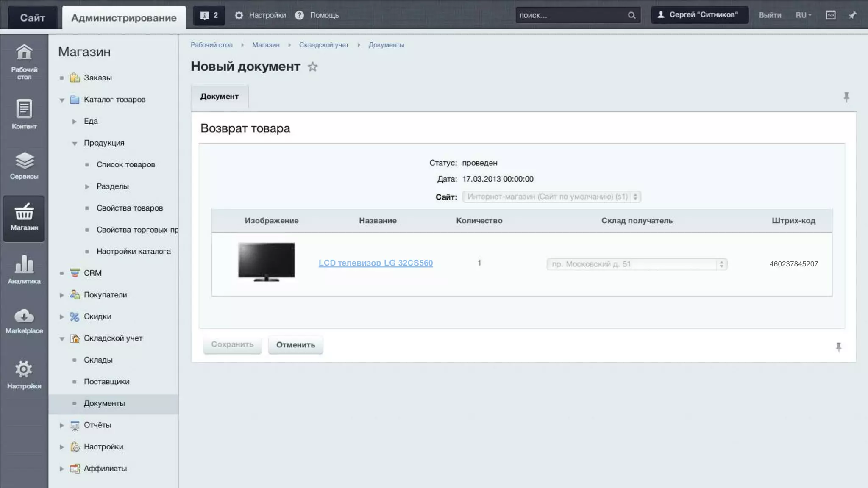Toggle the pin icon in top bar
The image size is (868, 488).
click(x=852, y=15)
